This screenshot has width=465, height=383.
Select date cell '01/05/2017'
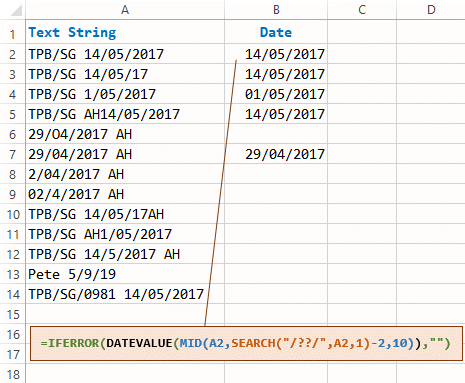tap(276, 94)
